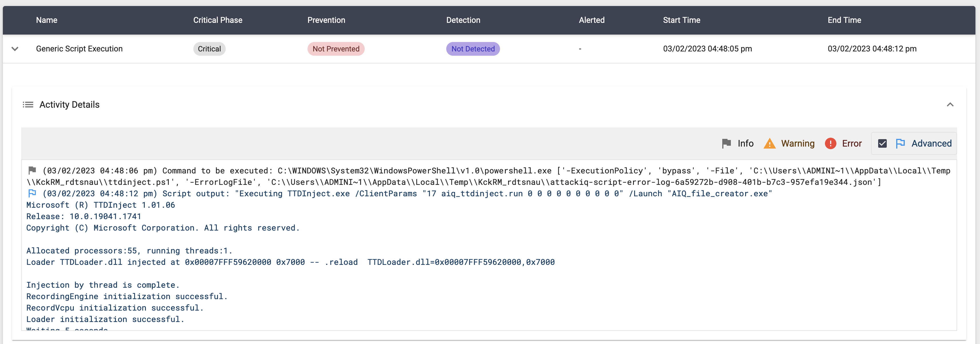Sort by the Critical Phase column
Viewport: 980px width, 344px height.
click(x=218, y=20)
